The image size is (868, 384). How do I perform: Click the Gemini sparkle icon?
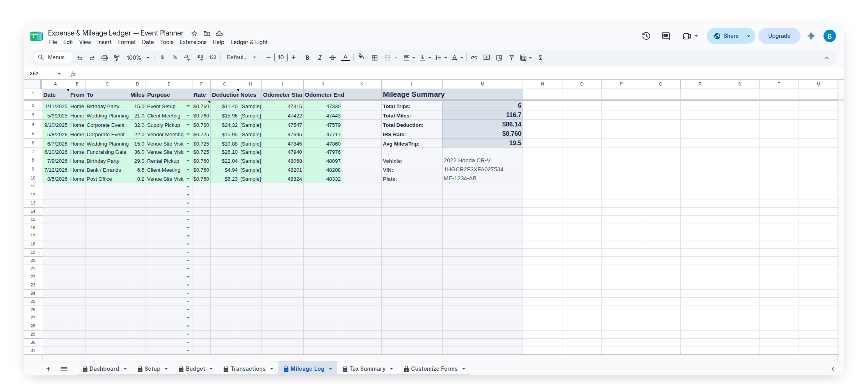click(x=811, y=36)
